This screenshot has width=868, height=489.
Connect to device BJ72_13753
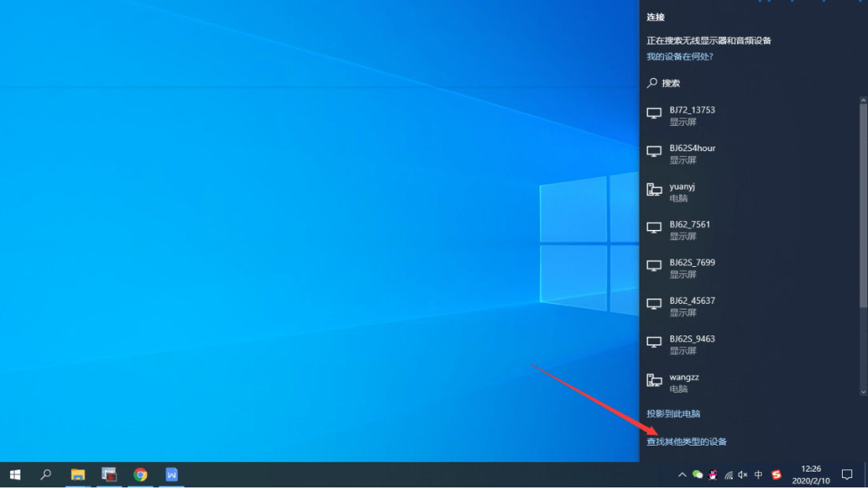[750, 116]
